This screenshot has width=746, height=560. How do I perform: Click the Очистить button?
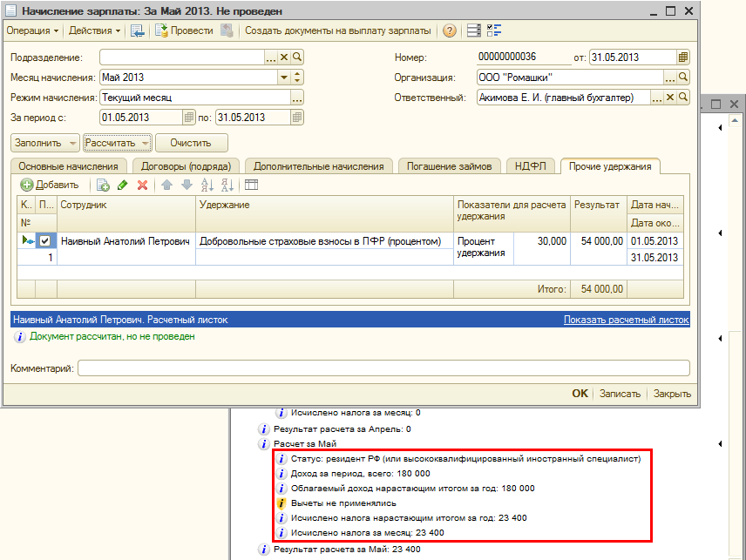pyautogui.click(x=191, y=143)
